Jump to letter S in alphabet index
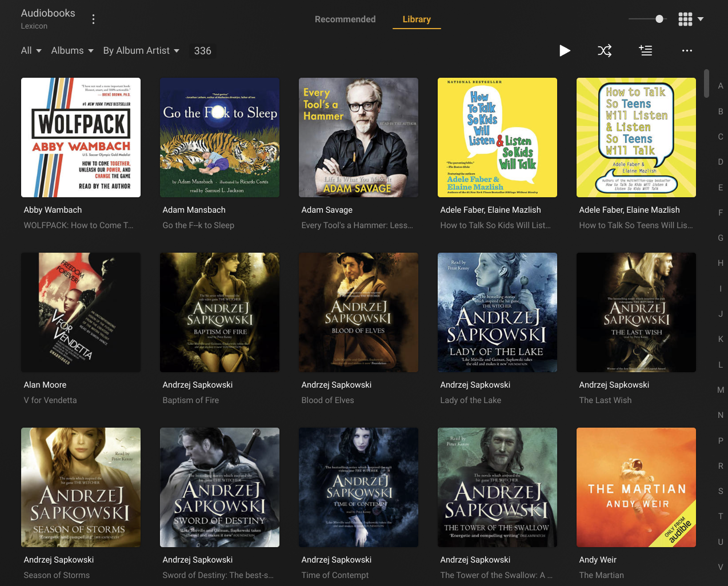 click(721, 491)
